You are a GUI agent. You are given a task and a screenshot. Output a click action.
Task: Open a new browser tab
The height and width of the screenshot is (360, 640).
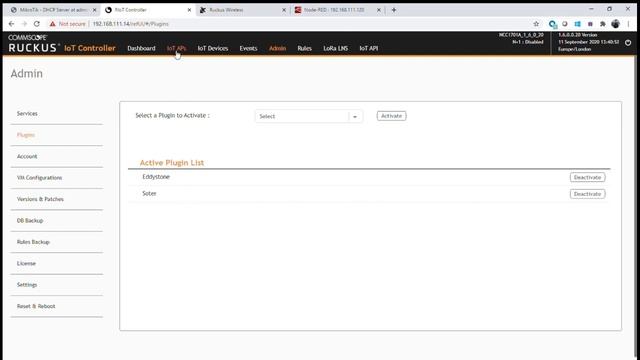coord(394,10)
